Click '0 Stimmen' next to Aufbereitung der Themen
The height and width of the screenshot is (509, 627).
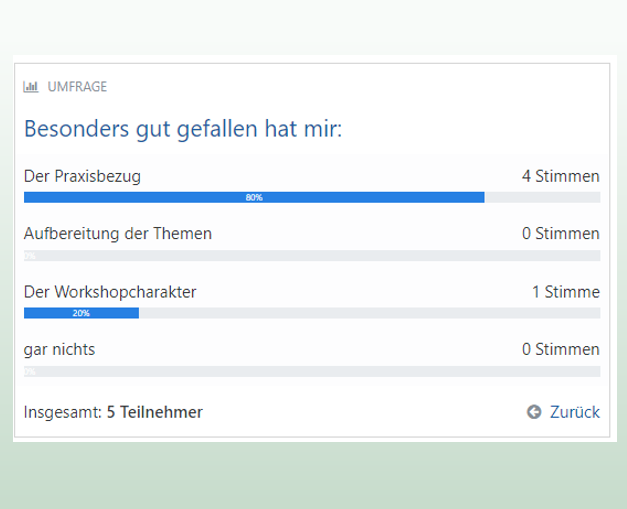[x=561, y=234]
